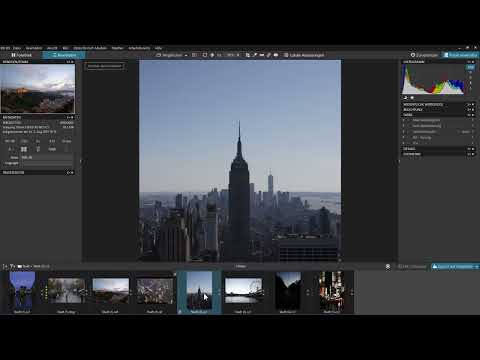Select the blue-lit statue thumbnail in filmstrip
This screenshot has height=360, width=480.
tap(22, 290)
